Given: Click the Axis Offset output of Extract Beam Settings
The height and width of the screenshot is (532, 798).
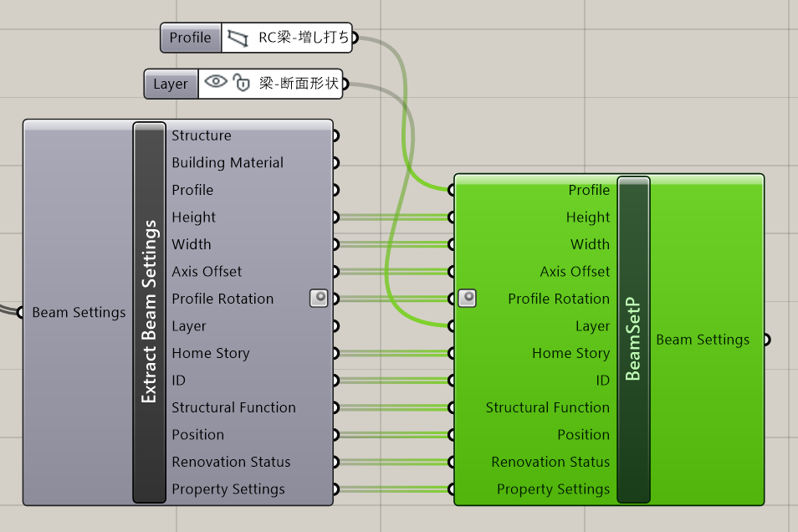Looking at the screenshot, I should click(207, 271).
